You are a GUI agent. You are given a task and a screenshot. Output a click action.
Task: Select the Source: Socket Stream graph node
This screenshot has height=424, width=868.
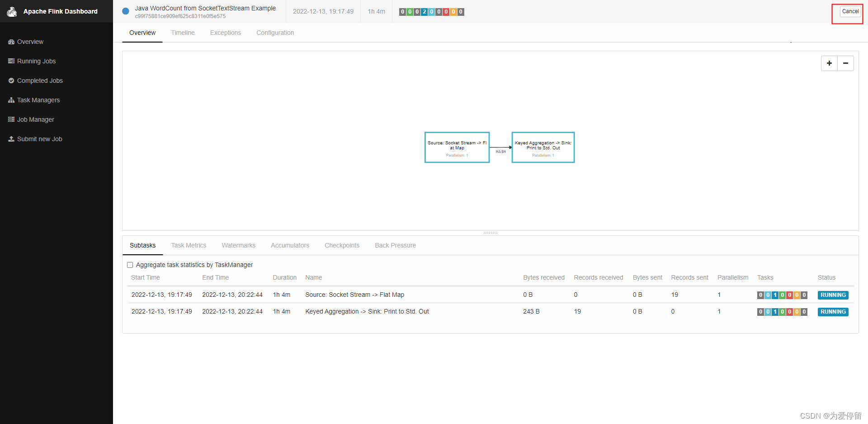(x=457, y=148)
